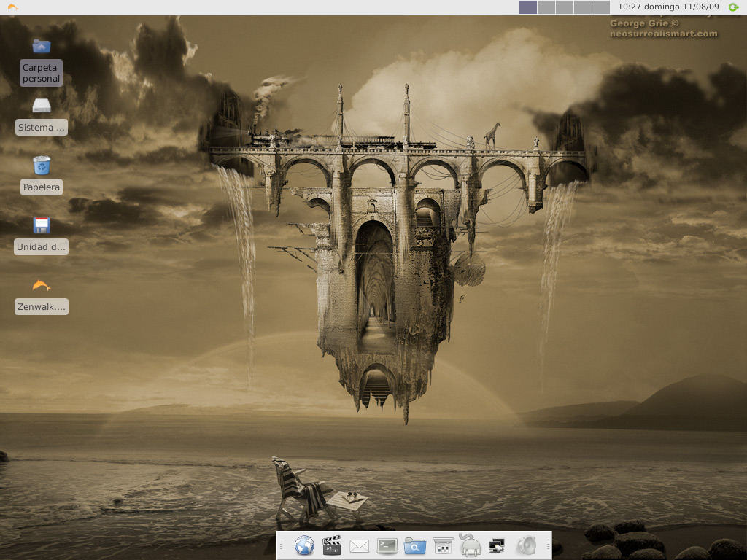Screen dimensions: 747x560
Task: Click the Sistema ... label
Action: click(42, 127)
